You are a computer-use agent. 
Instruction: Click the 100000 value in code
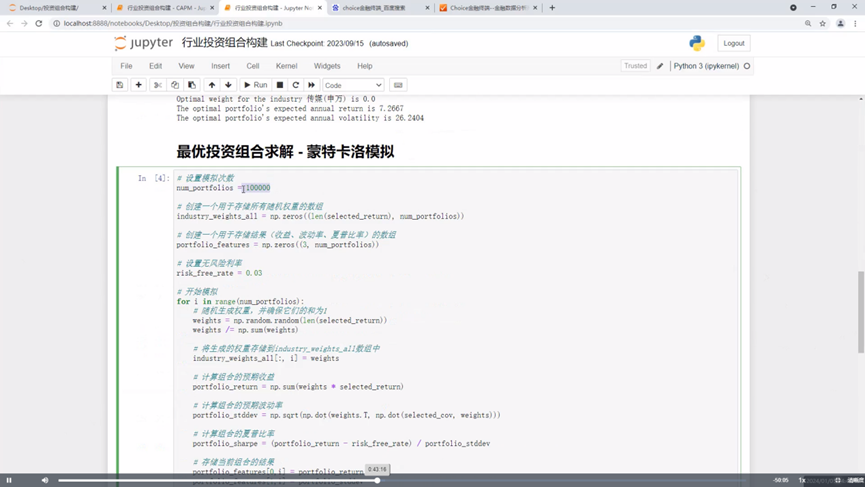click(258, 188)
